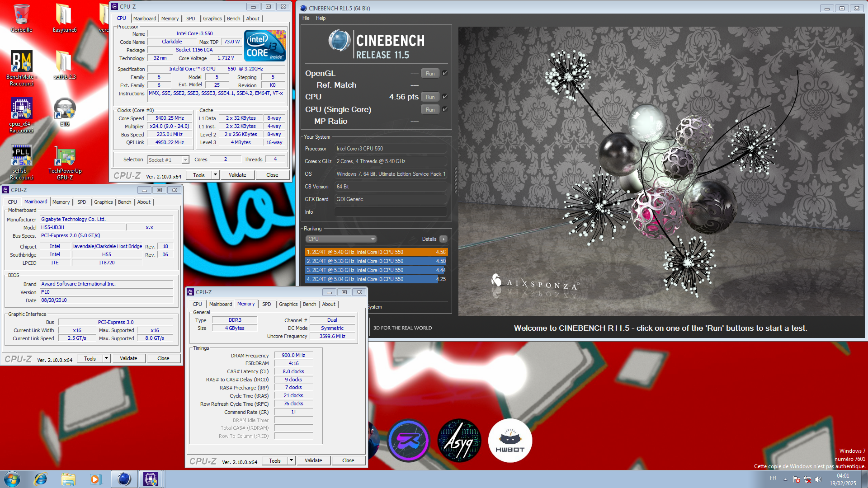Click the HWBOT logo badge
Viewport: 868px width, 488px height.
click(x=510, y=441)
